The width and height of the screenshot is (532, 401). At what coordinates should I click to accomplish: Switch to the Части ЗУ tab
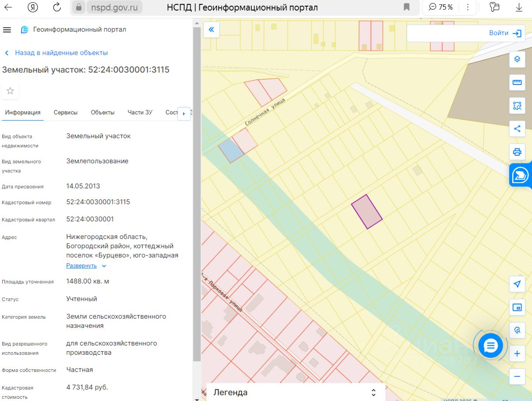pos(140,112)
